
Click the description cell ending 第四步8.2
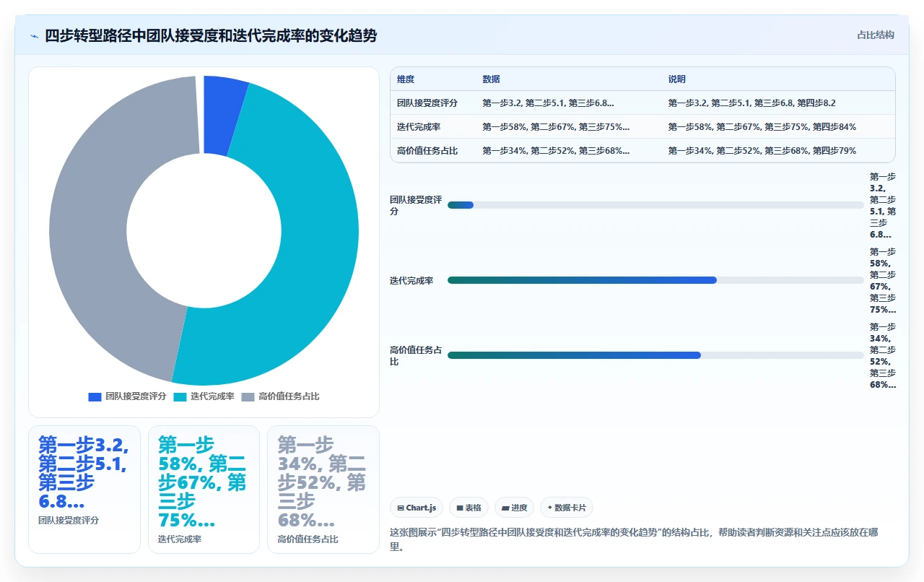click(x=752, y=103)
